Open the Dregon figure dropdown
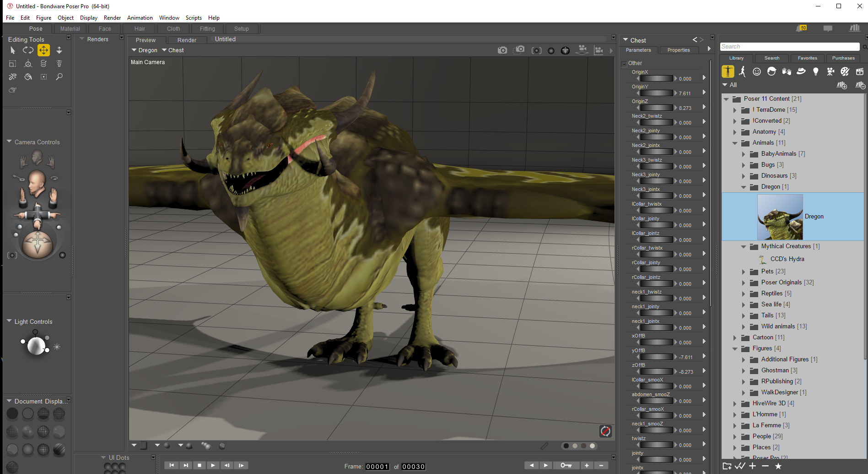The width and height of the screenshot is (868, 474). pyautogui.click(x=144, y=50)
